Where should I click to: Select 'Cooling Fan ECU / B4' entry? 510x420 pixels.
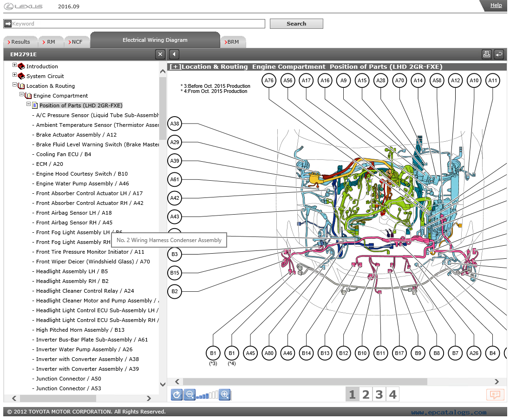point(64,154)
